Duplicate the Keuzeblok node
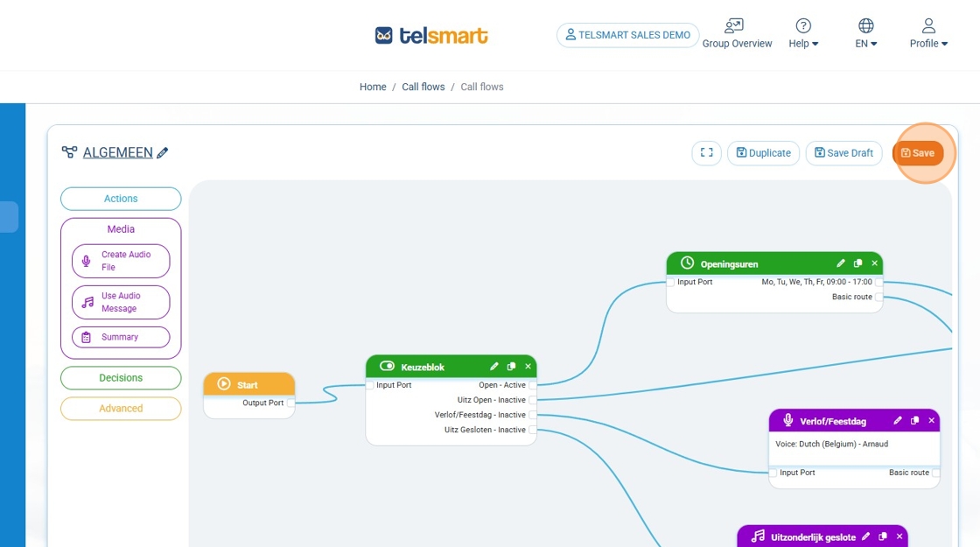 (x=511, y=367)
